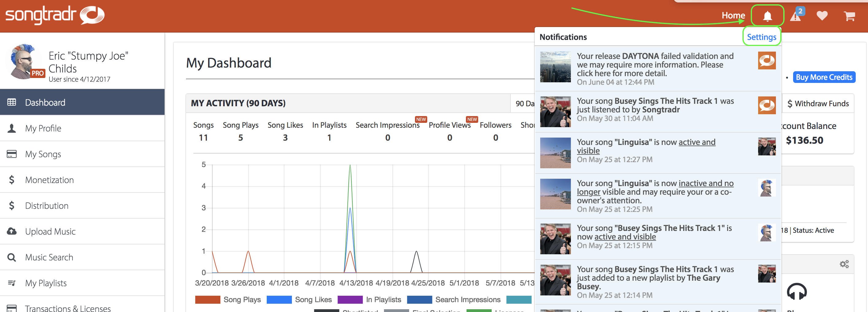Click the user profile avatar photo
The height and width of the screenshot is (312, 868).
click(x=24, y=61)
